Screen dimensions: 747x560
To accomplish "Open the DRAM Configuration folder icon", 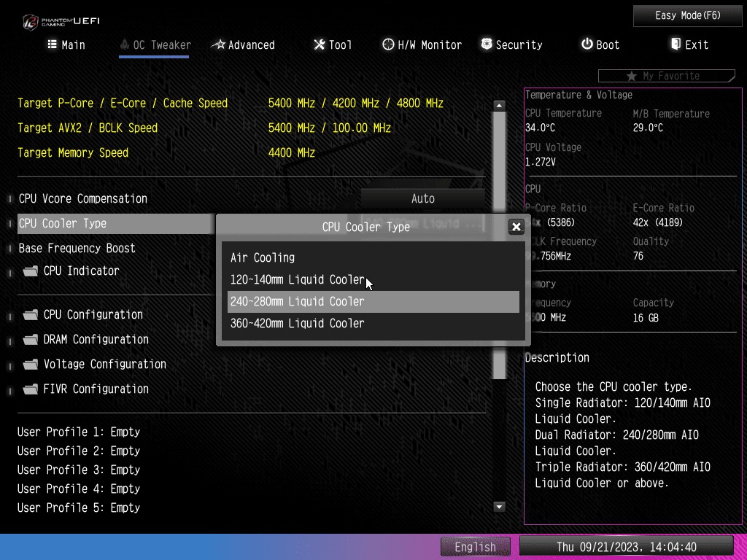I will [x=31, y=340].
